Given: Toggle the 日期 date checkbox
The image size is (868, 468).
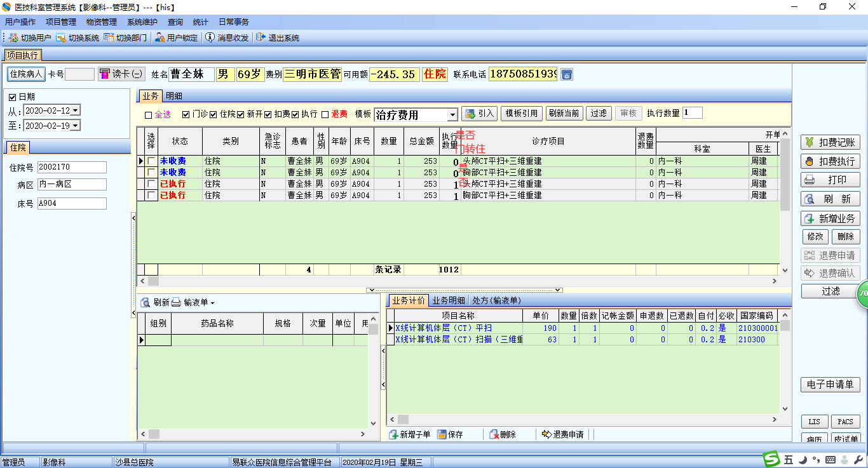Looking at the screenshot, I should (13, 97).
